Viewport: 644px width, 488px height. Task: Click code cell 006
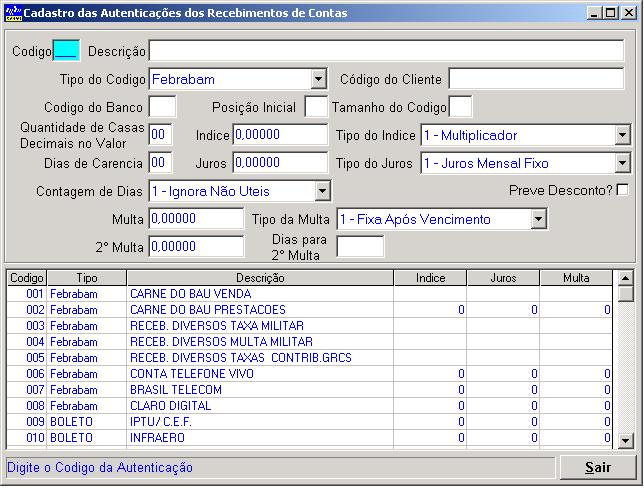coord(27,374)
